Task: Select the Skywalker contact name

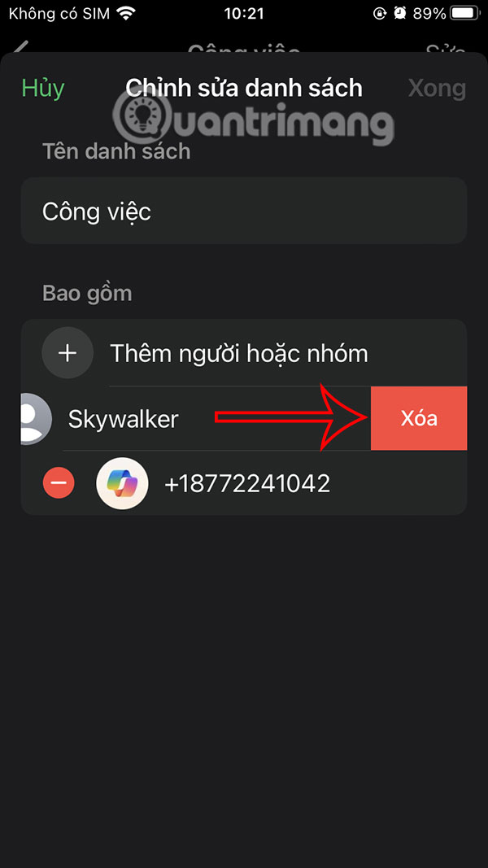Action: tap(124, 419)
